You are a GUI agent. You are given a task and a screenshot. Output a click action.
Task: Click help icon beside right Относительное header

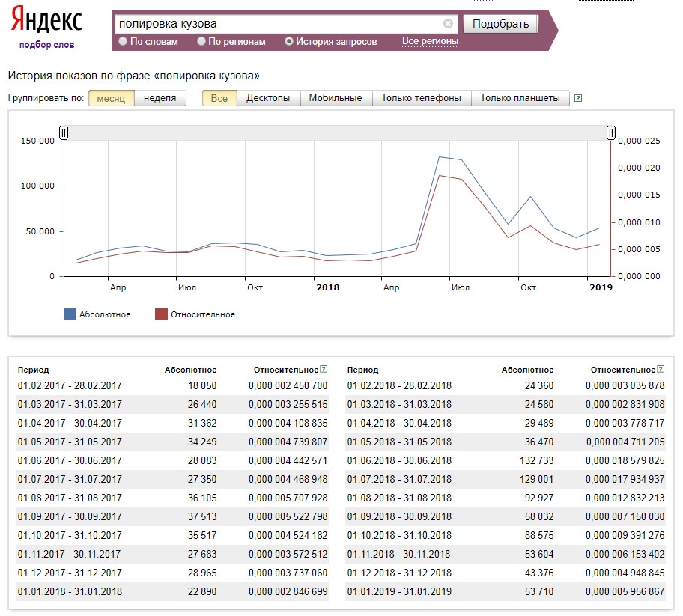pos(661,369)
